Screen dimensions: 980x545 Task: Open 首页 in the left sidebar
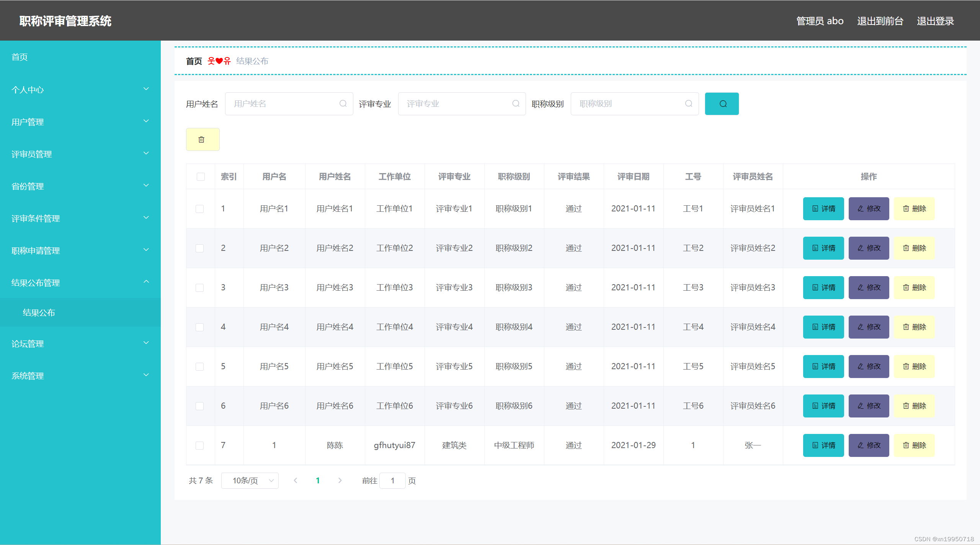click(20, 57)
